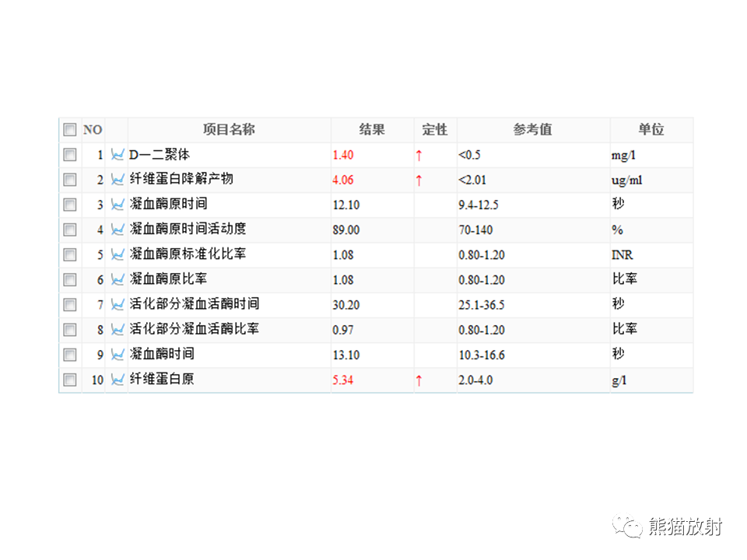Check the box for row 9 凝血酶时间

pos(70,355)
